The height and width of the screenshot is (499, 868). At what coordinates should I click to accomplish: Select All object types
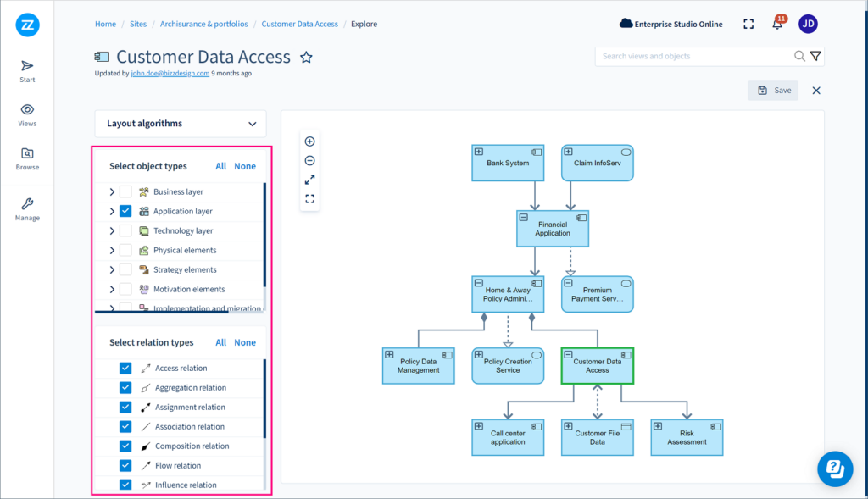click(221, 166)
